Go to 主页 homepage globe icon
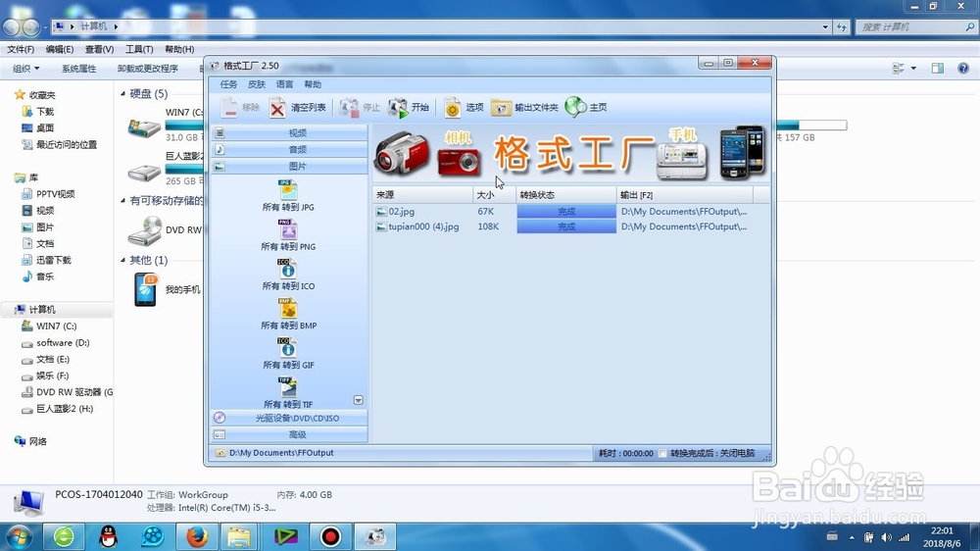The image size is (980, 551). coord(575,108)
